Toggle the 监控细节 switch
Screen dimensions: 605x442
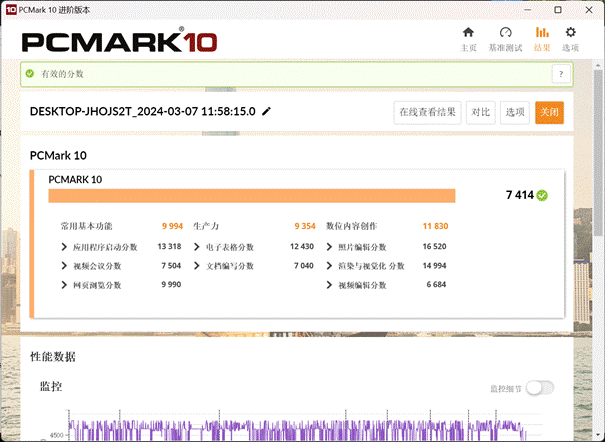pos(540,388)
